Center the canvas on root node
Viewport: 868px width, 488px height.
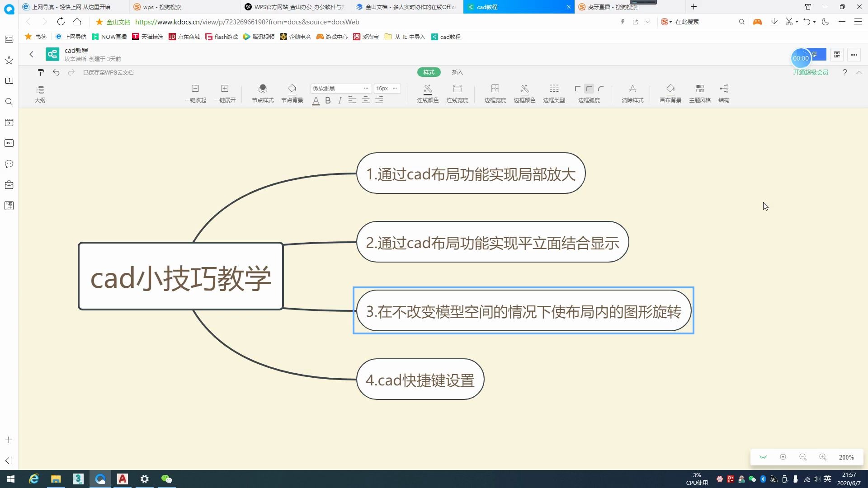click(x=783, y=457)
